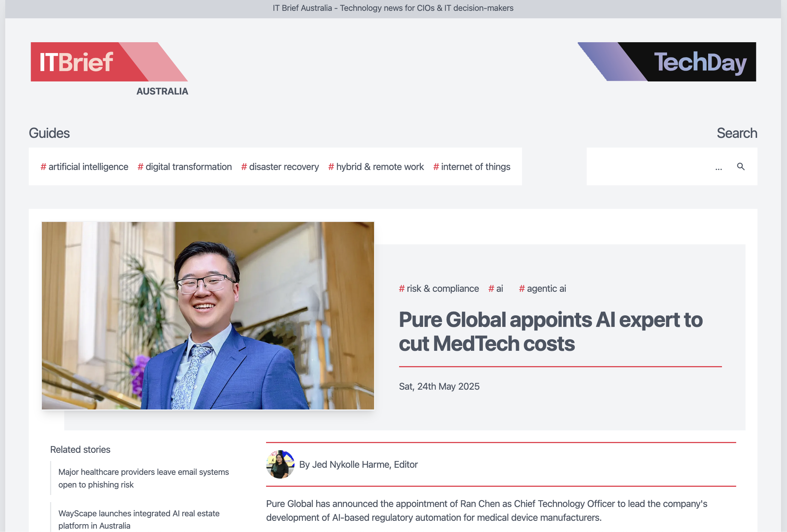Click the article intro paragraph about Ran Chen
This screenshot has width=787, height=532.
click(487, 511)
